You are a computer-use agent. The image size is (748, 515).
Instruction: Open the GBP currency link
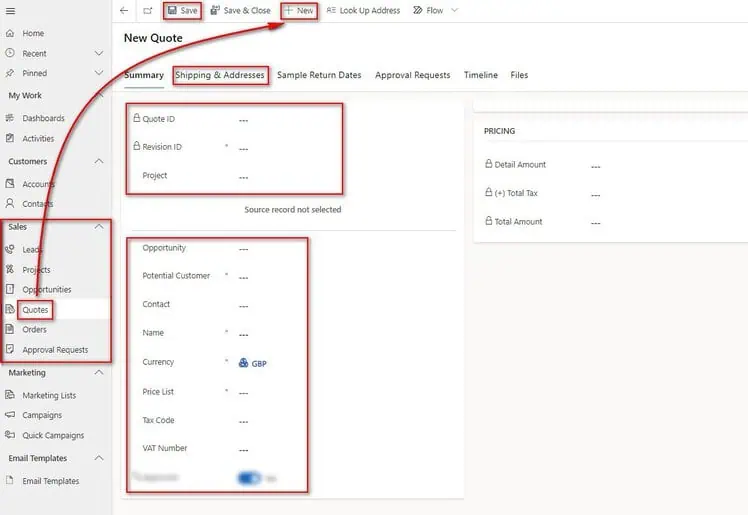click(259, 363)
